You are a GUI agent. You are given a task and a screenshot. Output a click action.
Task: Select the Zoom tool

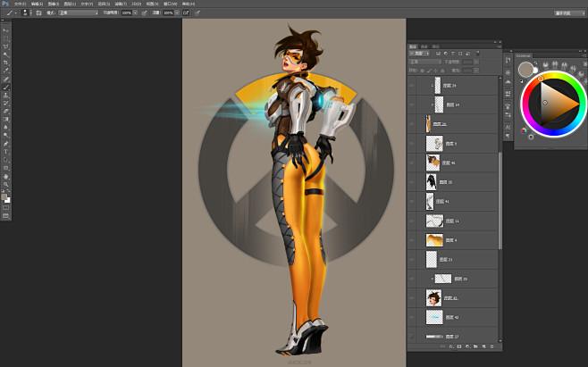coord(5,185)
